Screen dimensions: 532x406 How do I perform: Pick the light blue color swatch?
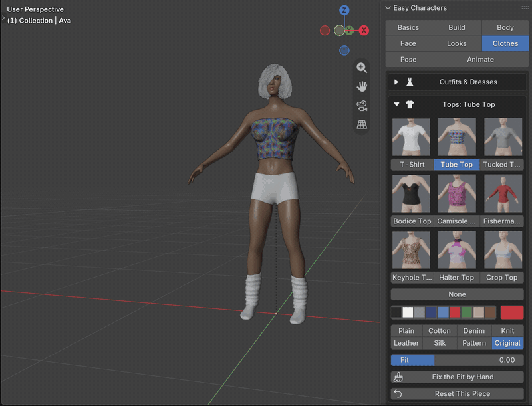tap(443, 312)
